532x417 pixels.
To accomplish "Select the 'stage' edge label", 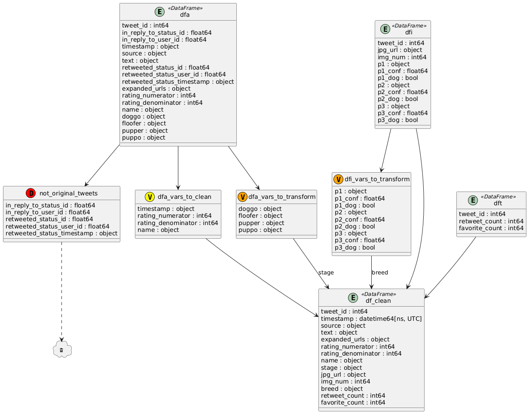I will (x=326, y=273).
